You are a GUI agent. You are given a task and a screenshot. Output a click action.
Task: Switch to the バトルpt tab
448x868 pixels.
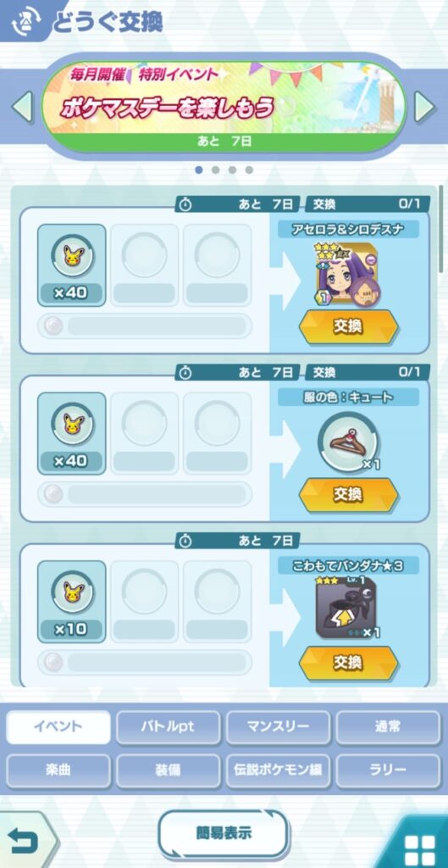[x=169, y=726]
